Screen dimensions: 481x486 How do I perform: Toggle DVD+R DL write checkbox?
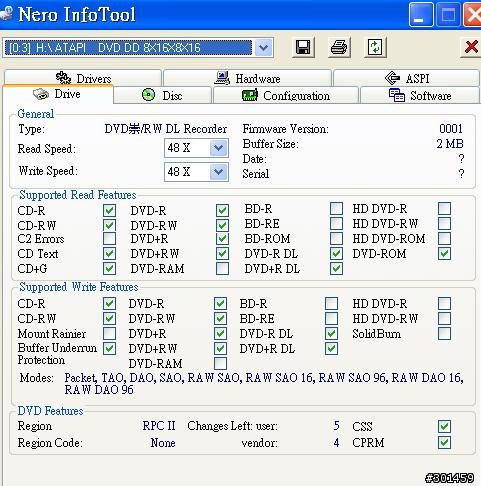[331, 348]
